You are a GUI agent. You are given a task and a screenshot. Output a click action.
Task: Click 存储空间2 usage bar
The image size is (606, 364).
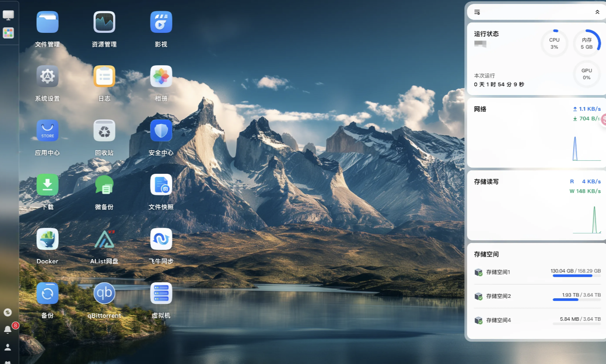point(576,300)
